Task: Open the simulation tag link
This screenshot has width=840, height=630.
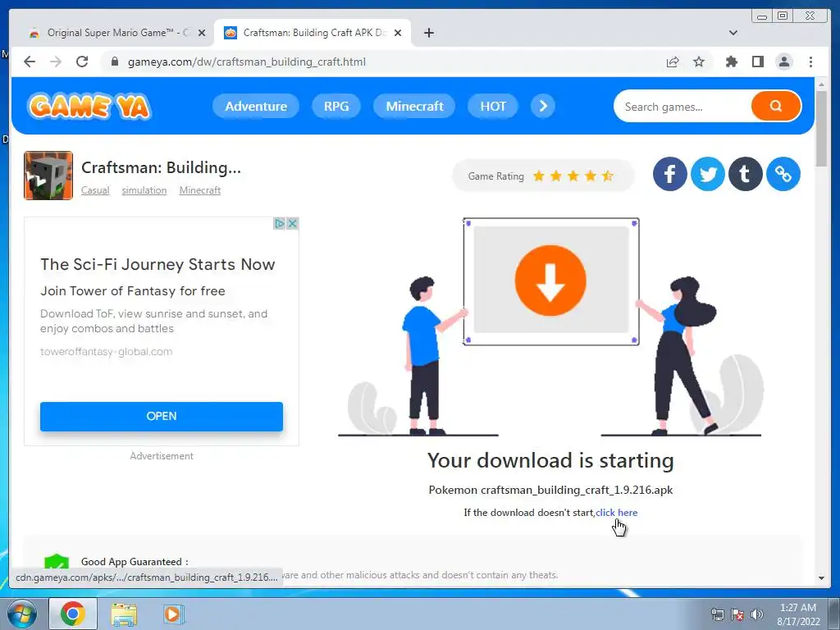Action: (144, 190)
